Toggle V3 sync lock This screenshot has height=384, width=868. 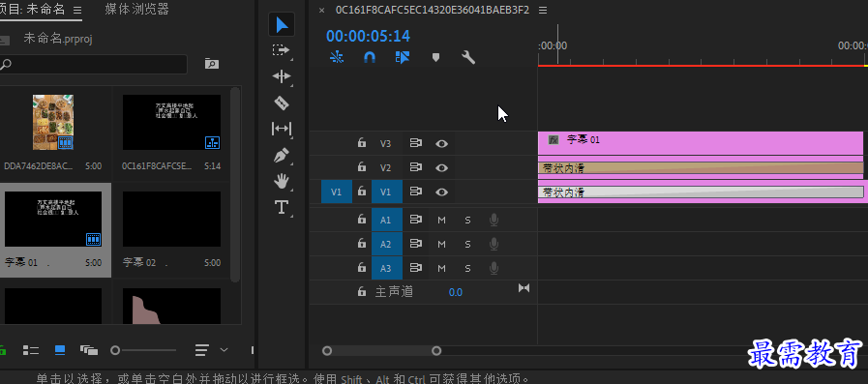(415, 143)
